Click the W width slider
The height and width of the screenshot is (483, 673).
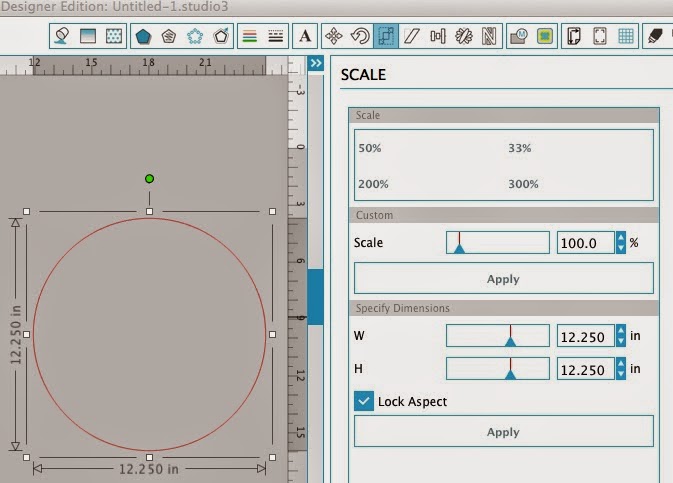[498, 336]
